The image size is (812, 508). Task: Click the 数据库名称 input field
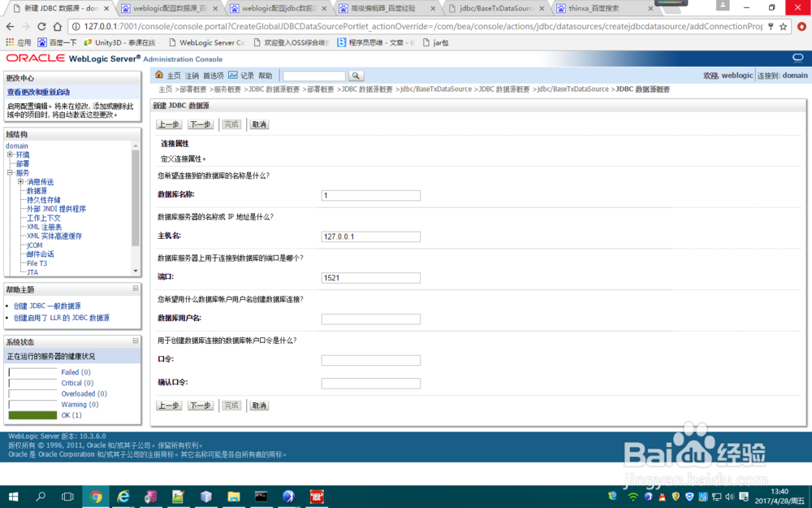click(371, 195)
